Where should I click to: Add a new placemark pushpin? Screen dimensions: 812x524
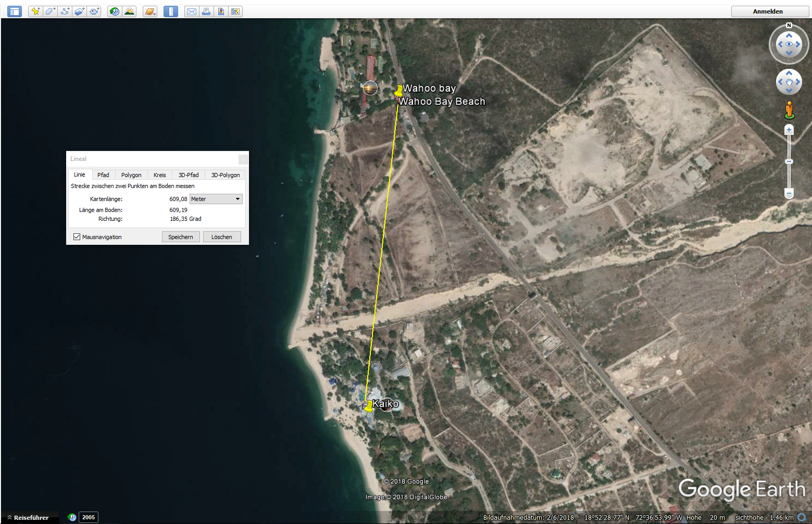click(35, 11)
